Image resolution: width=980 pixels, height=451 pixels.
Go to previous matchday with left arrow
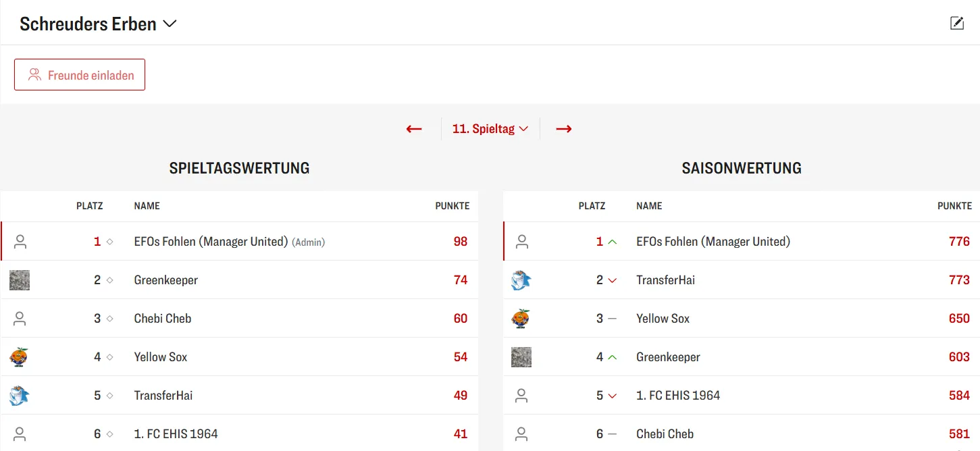[x=414, y=129]
